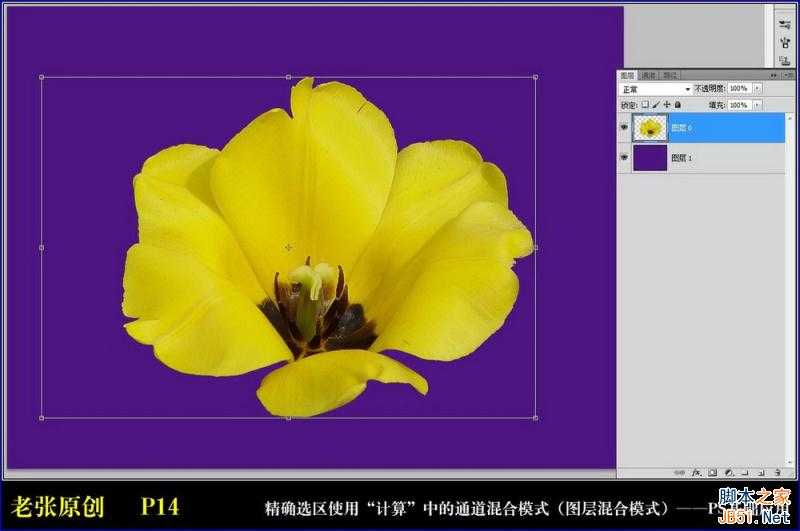This screenshot has height=531, width=800.
Task: Click the left-middle transform handle
Action: click(41, 247)
